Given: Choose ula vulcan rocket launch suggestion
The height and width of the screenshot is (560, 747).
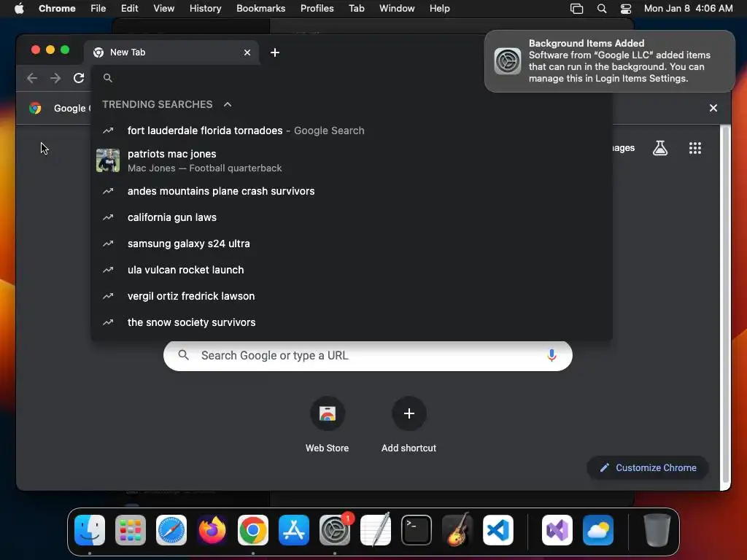Looking at the screenshot, I should 352,270.
